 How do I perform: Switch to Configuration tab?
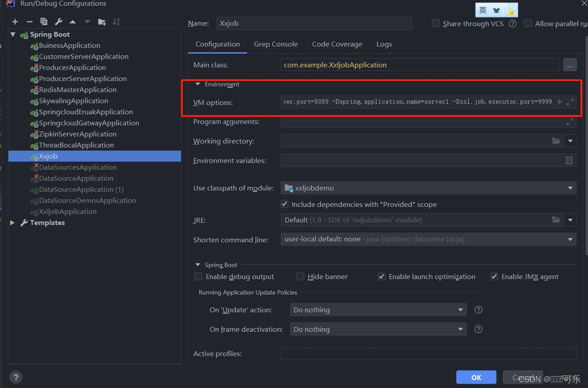[218, 44]
